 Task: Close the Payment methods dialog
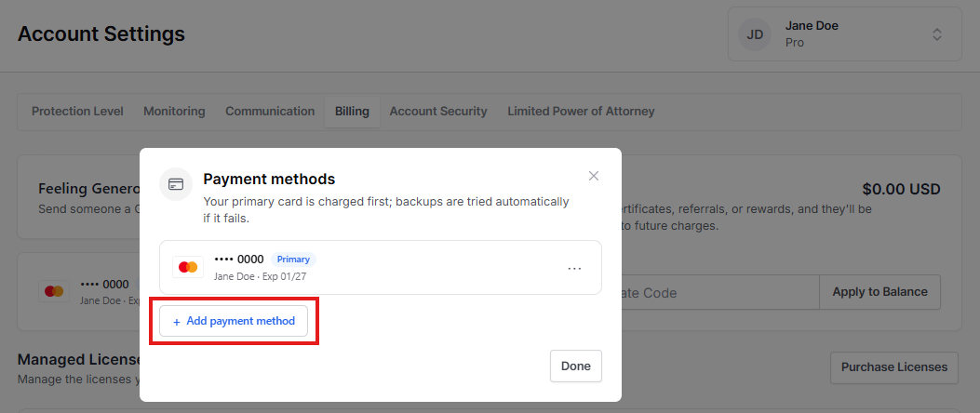[x=593, y=176]
